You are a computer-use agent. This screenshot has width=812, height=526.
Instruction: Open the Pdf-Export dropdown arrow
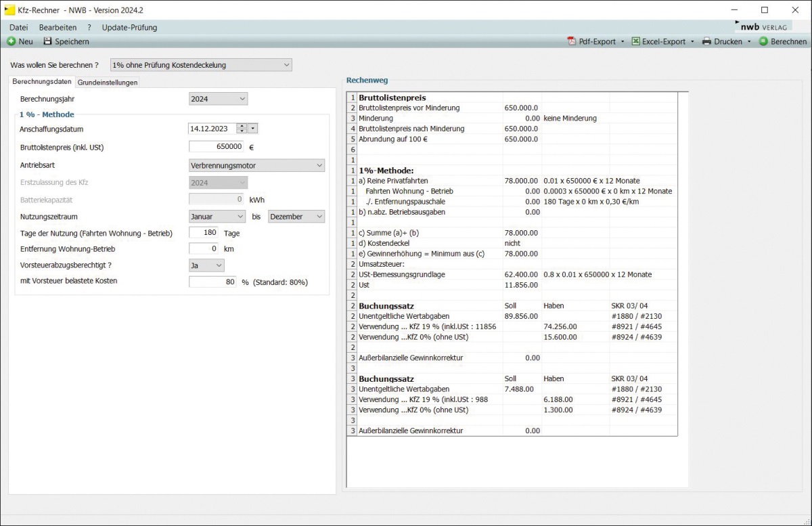point(623,42)
